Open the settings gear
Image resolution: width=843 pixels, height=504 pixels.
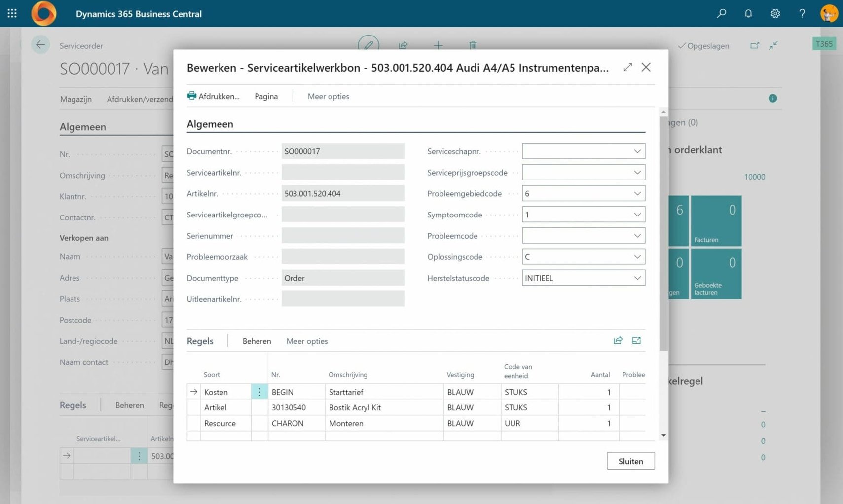(x=775, y=13)
